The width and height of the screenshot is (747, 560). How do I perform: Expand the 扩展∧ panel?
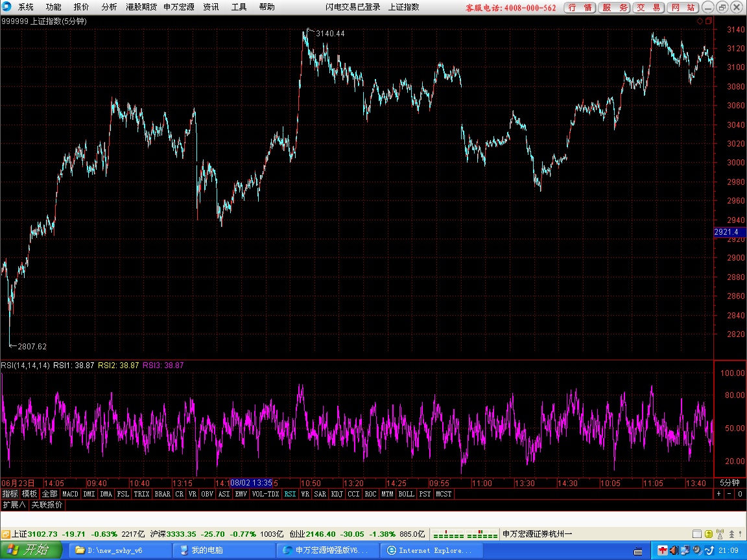[14, 505]
